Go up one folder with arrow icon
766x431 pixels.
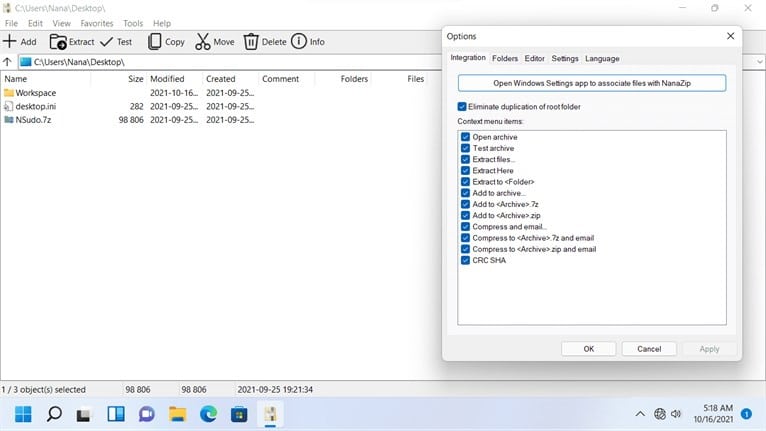pos(8,62)
